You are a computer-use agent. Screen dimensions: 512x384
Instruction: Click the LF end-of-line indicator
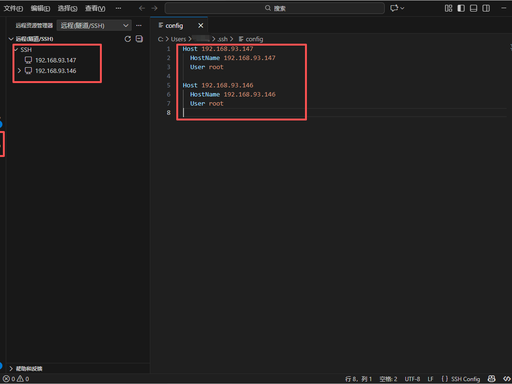tap(430, 379)
